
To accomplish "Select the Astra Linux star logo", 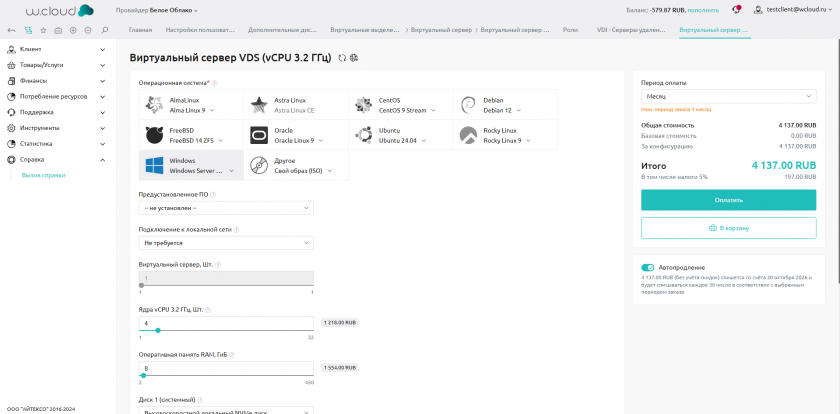I will pyautogui.click(x=259, y=105).
